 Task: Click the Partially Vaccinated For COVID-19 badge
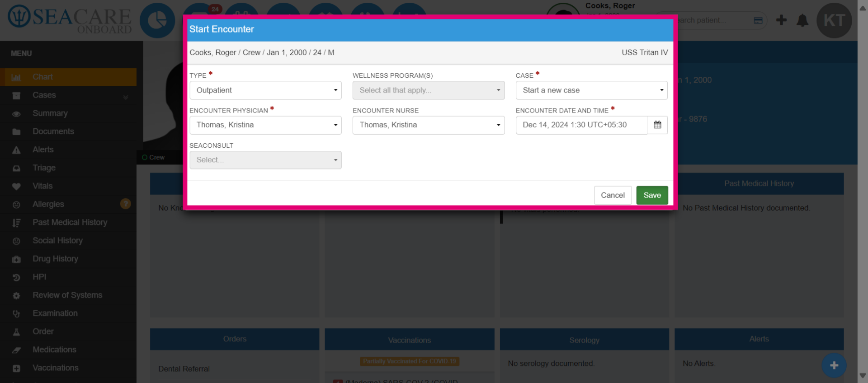[410, 361]
